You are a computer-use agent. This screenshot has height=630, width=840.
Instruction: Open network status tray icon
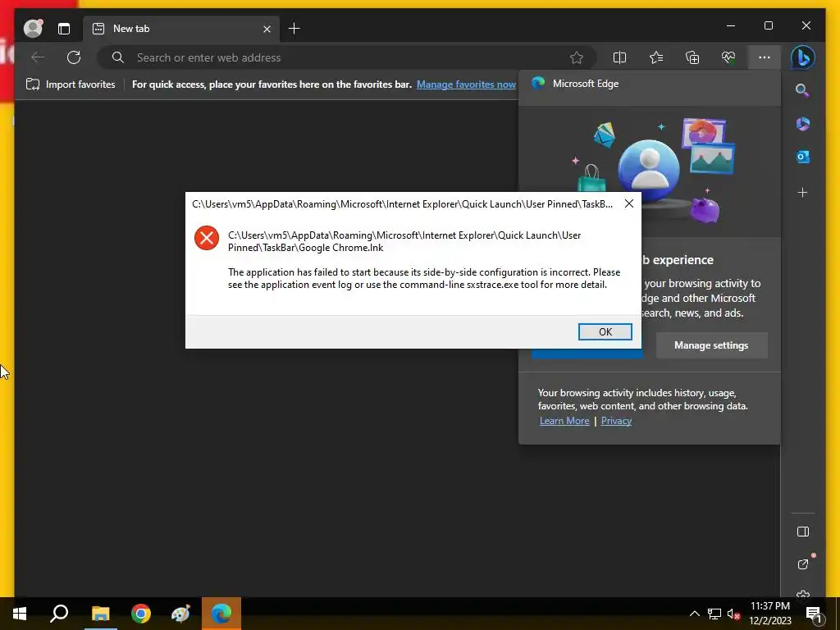click(714, 614)
